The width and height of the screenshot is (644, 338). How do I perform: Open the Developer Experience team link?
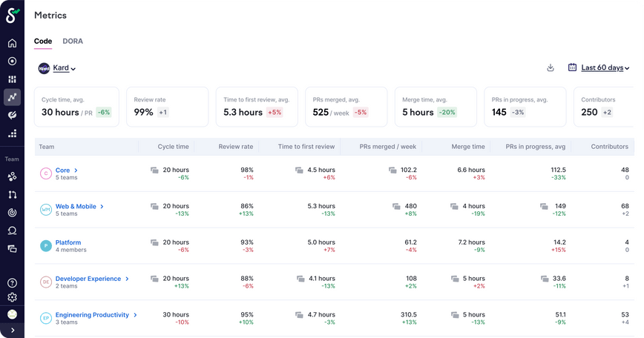pos(88,279)
